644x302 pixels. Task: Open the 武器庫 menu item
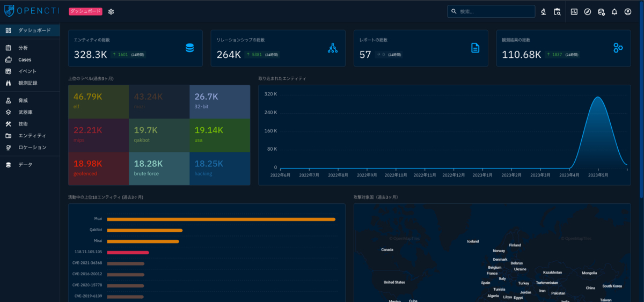click(x=30, y=112)
